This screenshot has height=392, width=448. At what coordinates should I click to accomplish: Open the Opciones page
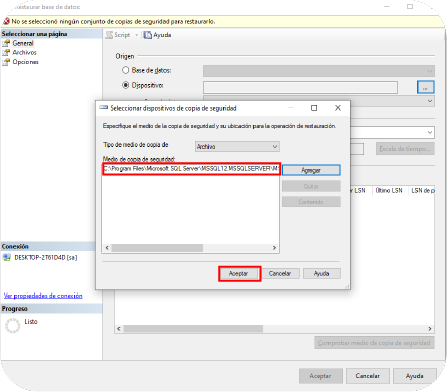coord(25,62)
